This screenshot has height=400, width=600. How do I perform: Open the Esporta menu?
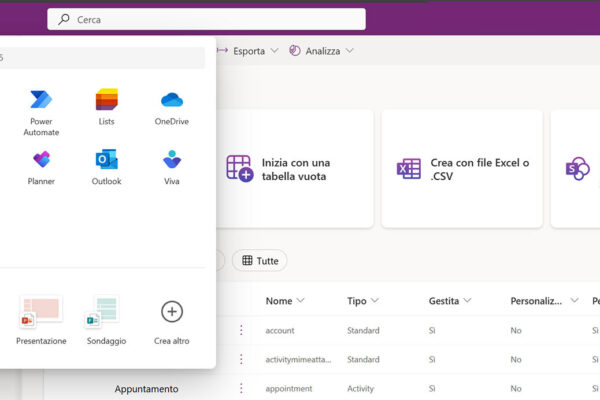click(x=248, y=51)
